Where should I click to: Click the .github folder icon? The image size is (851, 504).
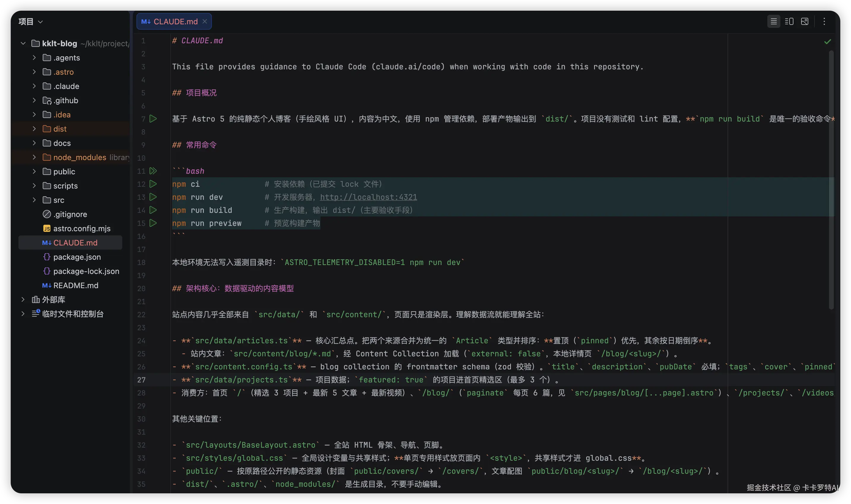point(47,101)
